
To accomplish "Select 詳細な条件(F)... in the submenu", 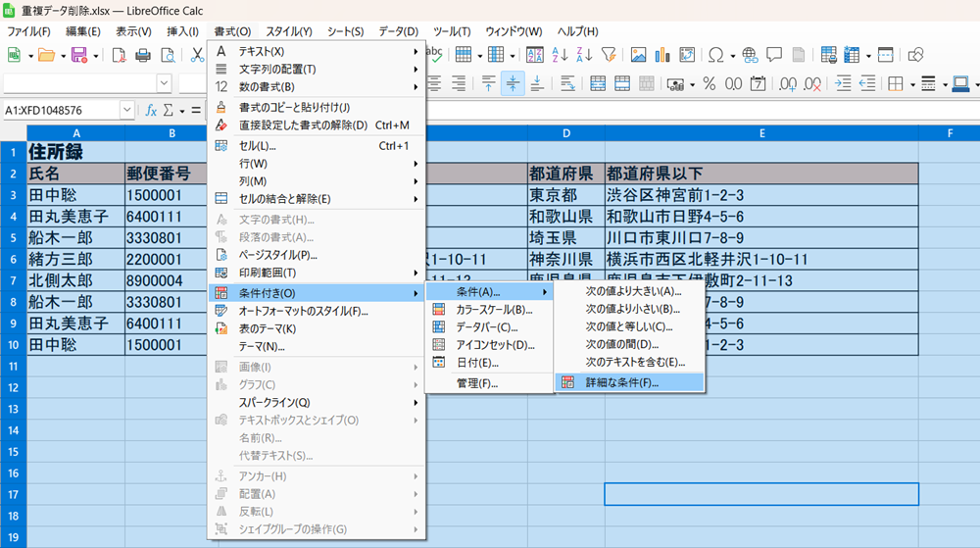I will coord(621,382).
